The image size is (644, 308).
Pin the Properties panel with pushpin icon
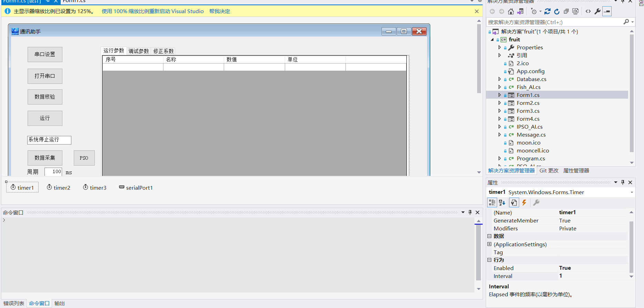point(623,182)
